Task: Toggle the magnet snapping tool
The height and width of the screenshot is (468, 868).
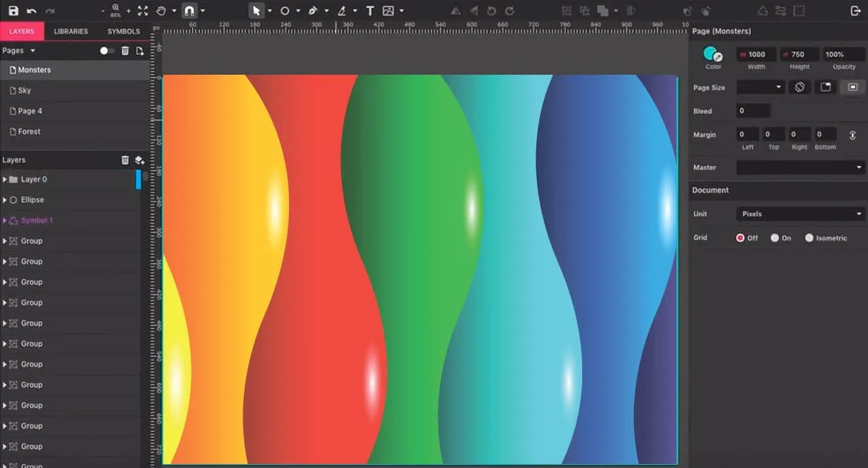Action: pyautogui.click(x=189, y=11)
